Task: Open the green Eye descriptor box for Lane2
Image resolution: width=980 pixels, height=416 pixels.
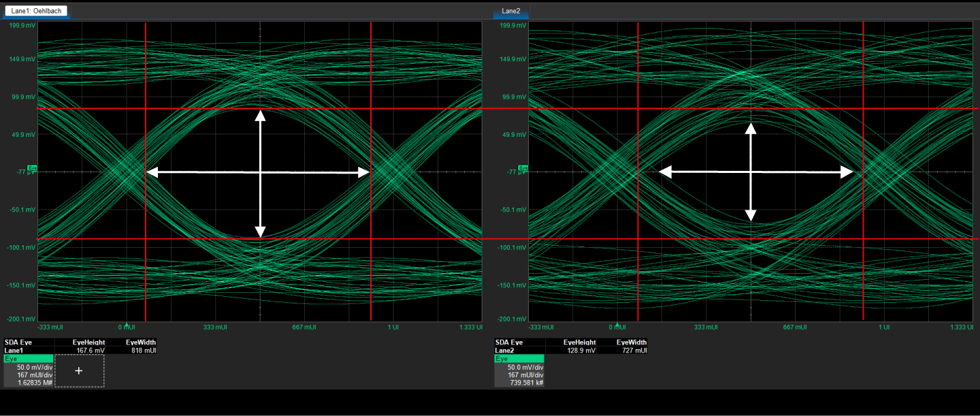Action: coord(519,358)
